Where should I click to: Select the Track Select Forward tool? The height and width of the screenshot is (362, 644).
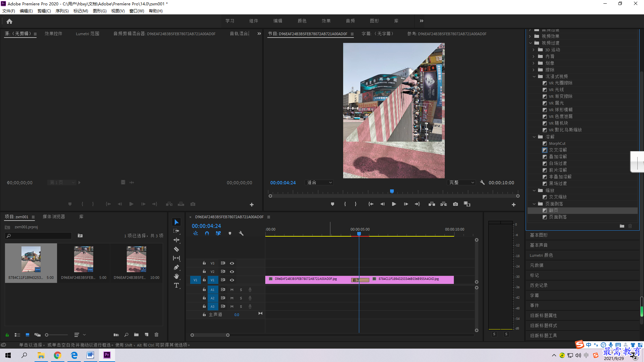pos(176,231)
